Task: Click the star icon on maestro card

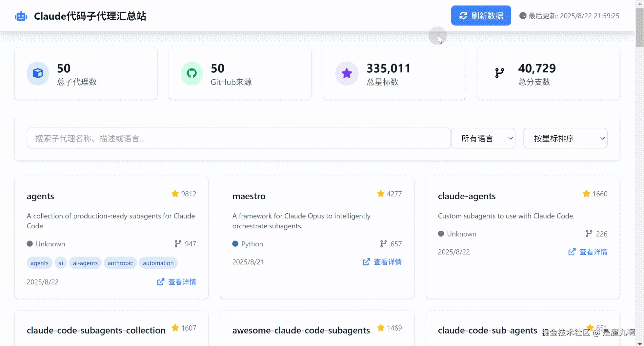Action: click(x=381, y=194)
